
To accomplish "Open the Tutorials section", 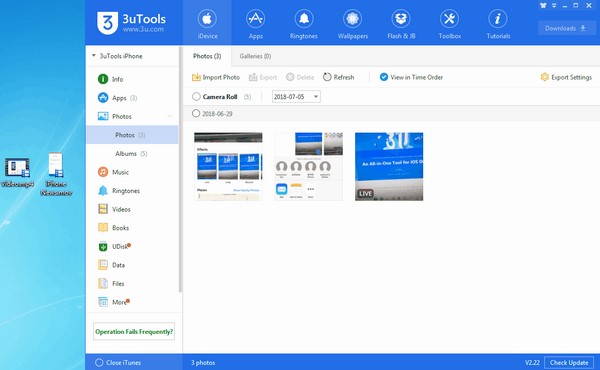I will tap(498, 23).
